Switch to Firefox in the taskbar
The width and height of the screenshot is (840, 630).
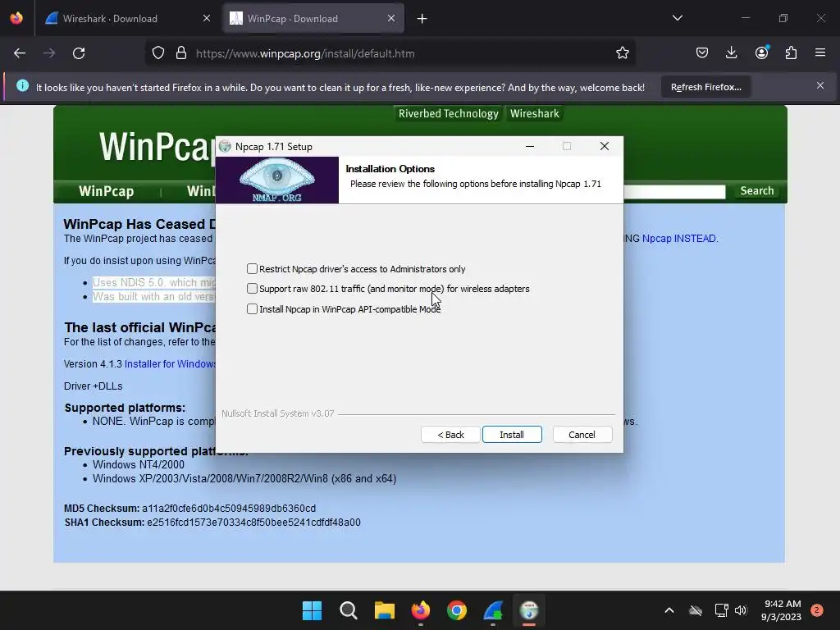coord(421,610)
